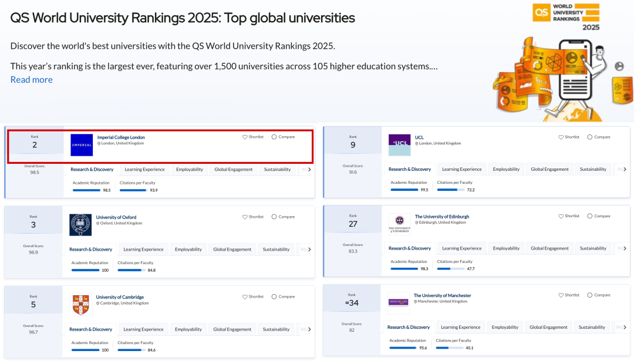
Task: Open Learning Experience tab on Manchester card
Action: 461,327
